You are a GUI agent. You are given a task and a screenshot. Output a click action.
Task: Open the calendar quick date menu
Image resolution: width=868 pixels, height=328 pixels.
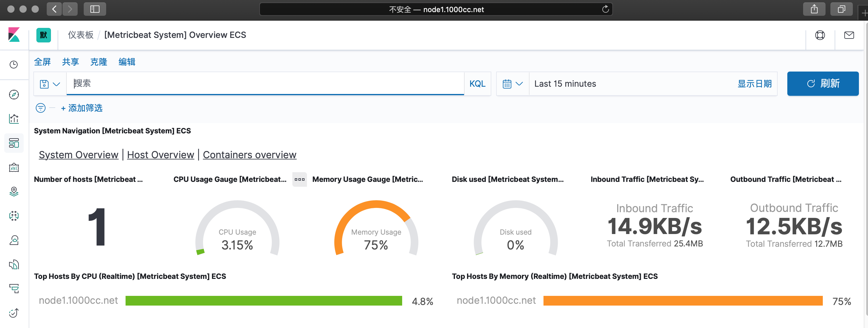(x=512, y=84)
